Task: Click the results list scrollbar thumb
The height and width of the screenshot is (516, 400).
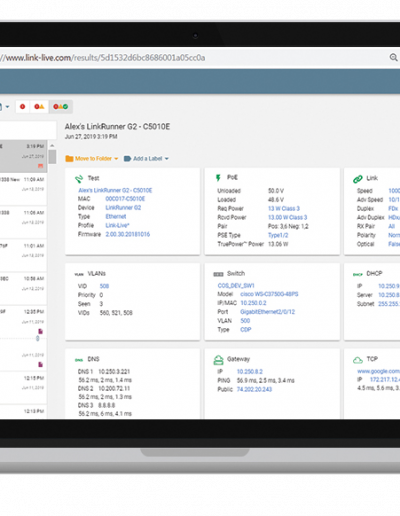Action: (x=52, y=157)
